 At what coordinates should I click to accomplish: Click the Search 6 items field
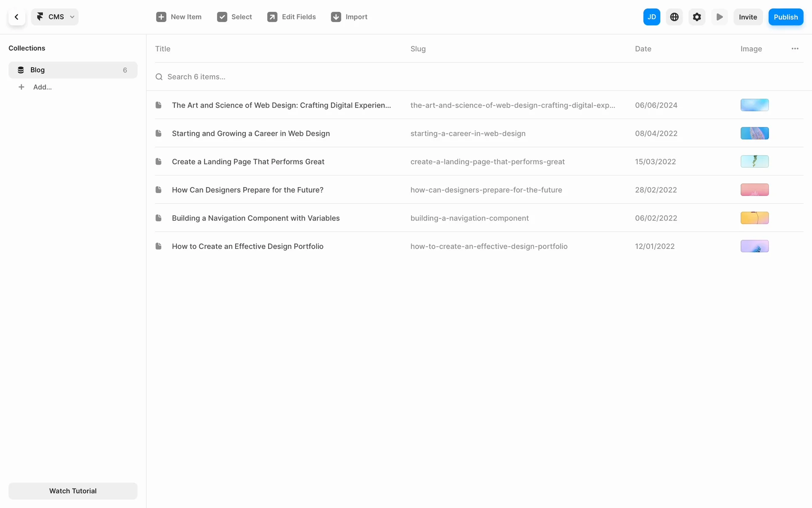[x=196, y=77]
